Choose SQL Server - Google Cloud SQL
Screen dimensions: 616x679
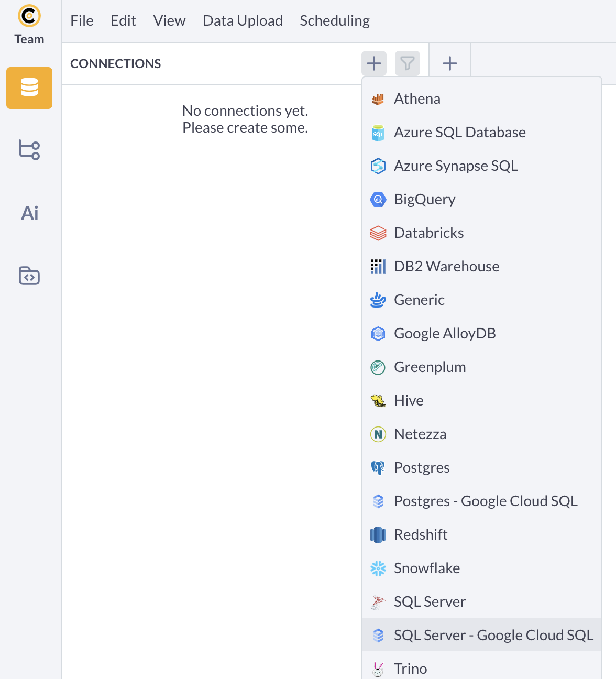[x=482, y=635]
